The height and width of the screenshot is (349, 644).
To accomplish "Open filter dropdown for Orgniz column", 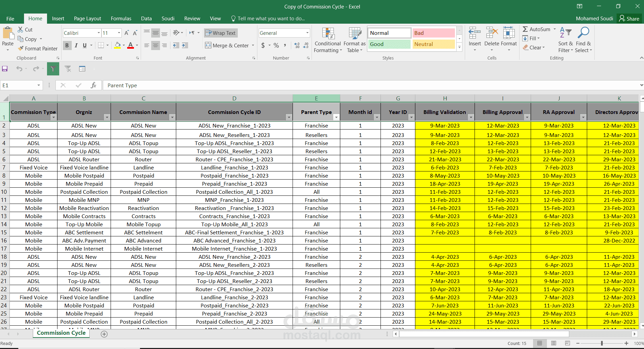I will click(107, 117).
